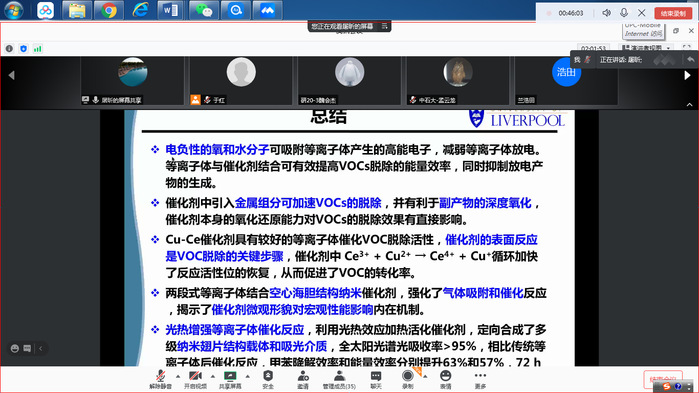This screenshot has height=393, width=699.
Task: Show the previous participants in strip
Action: 12,75
